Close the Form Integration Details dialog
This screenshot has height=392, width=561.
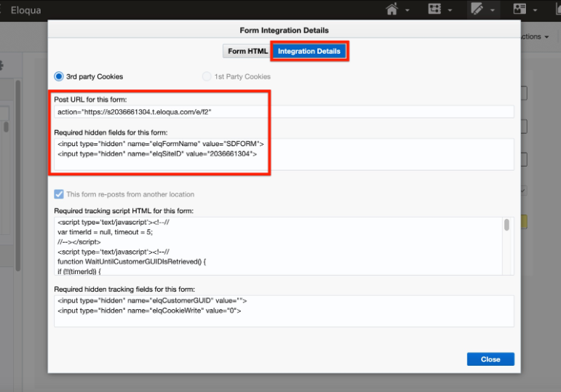pyautogui.click(x=490, y=359)
